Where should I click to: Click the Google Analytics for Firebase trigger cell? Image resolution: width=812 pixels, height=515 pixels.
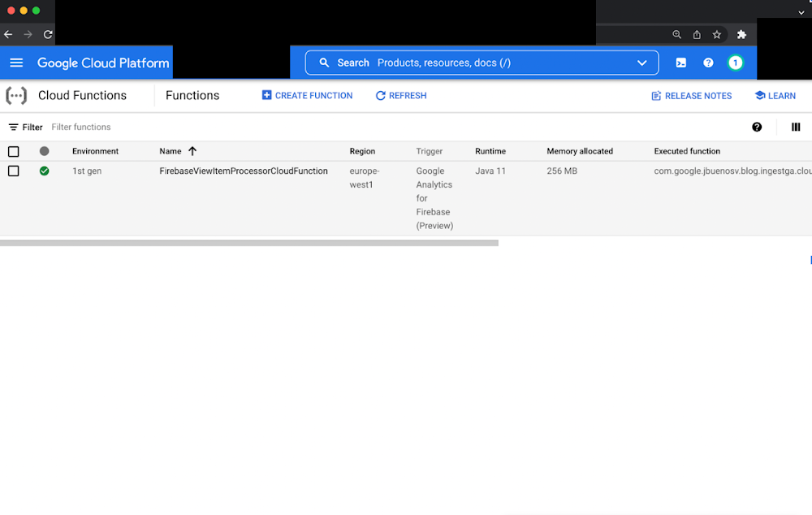(x=434, y=198)
